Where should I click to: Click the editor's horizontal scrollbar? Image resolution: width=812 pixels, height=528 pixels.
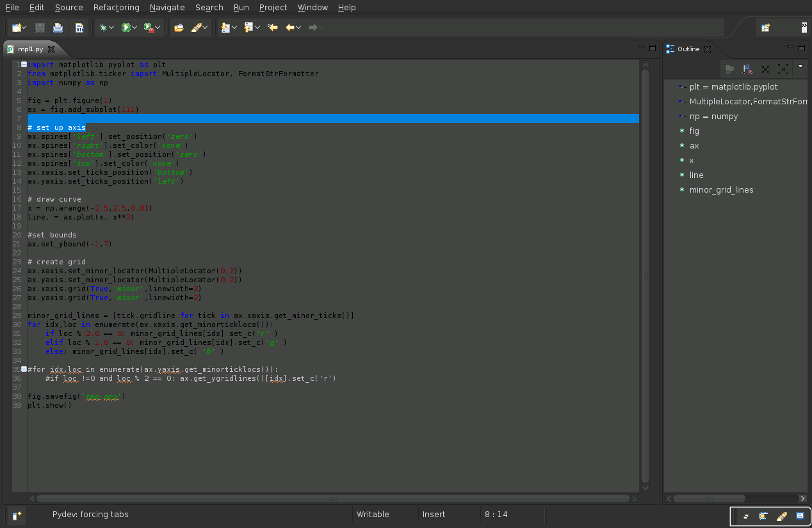[x=333, y=499]
